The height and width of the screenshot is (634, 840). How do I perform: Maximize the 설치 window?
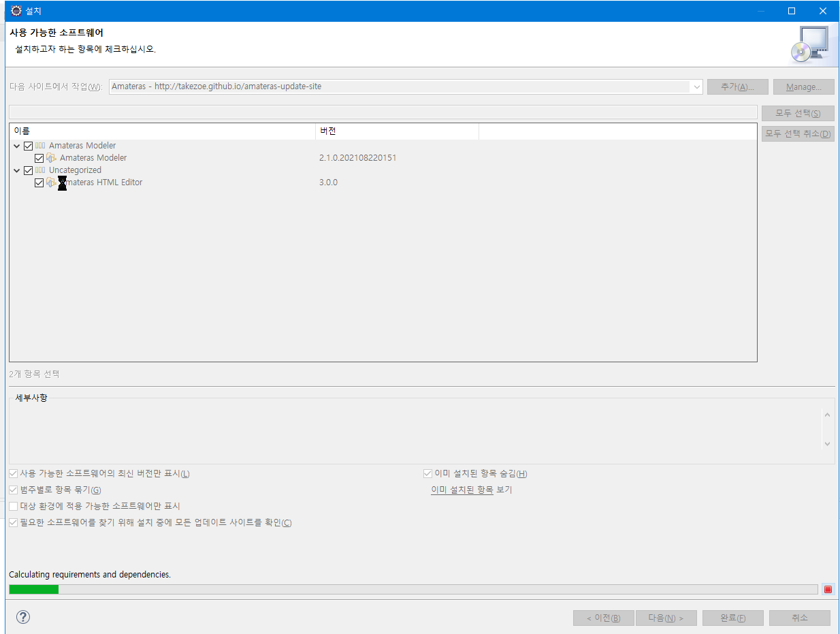[x=792, y=11]
